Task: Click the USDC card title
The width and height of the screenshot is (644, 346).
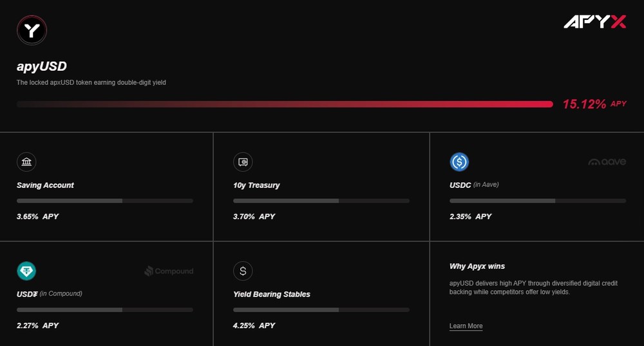Action: coord(460,185)
